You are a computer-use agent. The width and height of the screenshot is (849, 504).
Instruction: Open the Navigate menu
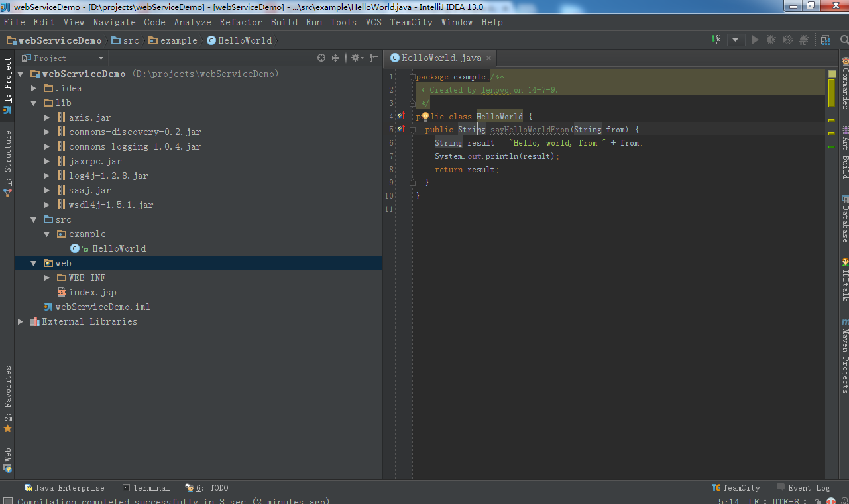[x=114, y=22]
